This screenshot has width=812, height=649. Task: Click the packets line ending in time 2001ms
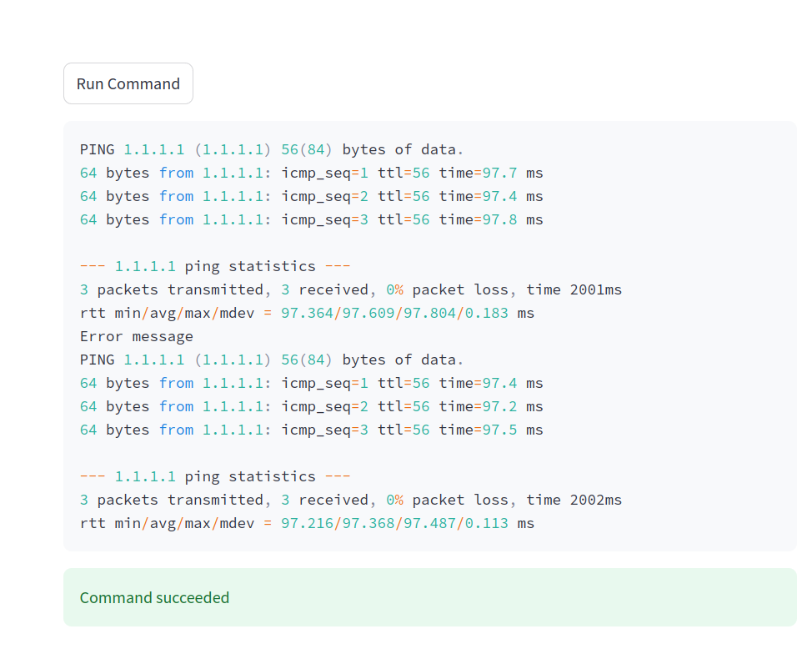pos(350,290)
